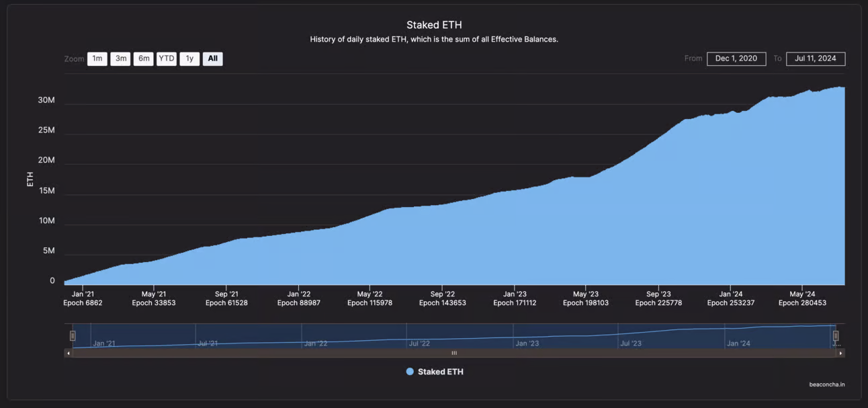Click chart area above Sep '22 label
The height and width of the screenshot is (408, 868).
pos(442,249)
